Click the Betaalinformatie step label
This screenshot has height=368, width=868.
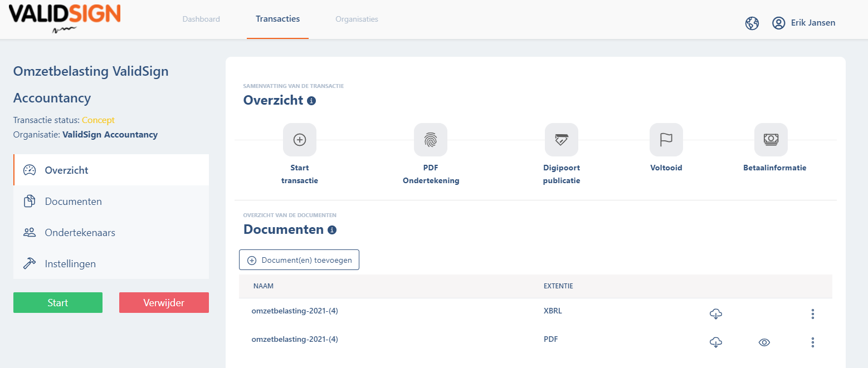click(x=774, y=168)
